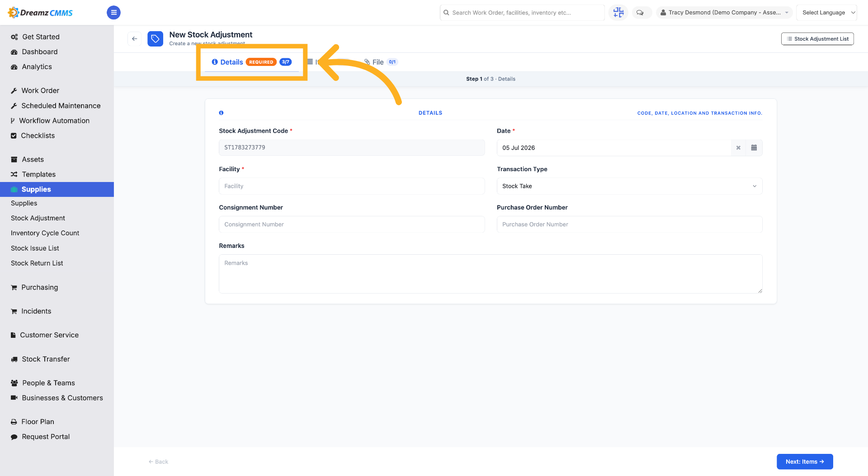
Task: Open the chat messages icon in header
Action: pos(640,13)
